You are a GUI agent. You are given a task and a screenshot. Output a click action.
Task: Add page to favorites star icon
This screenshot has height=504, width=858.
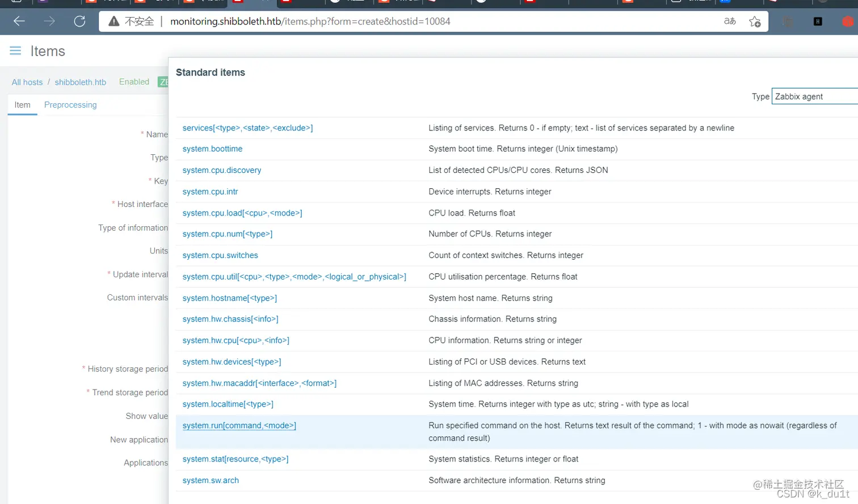coord(754,22)
